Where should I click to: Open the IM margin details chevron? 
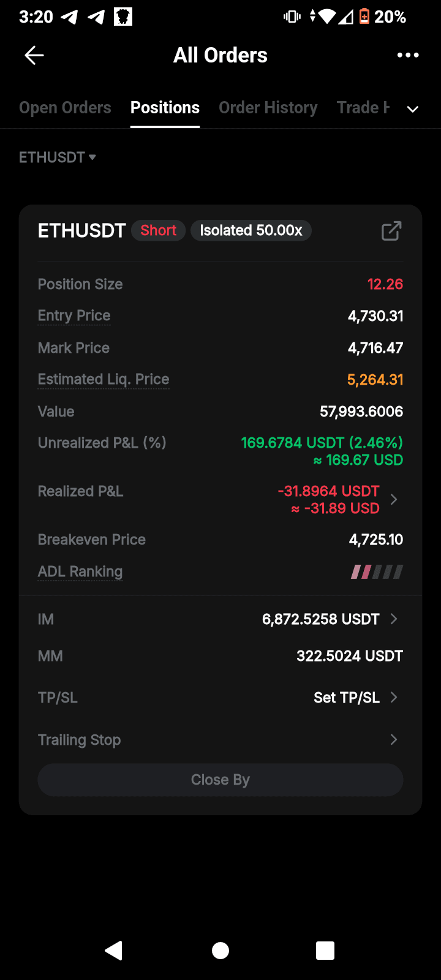point(394,619)
